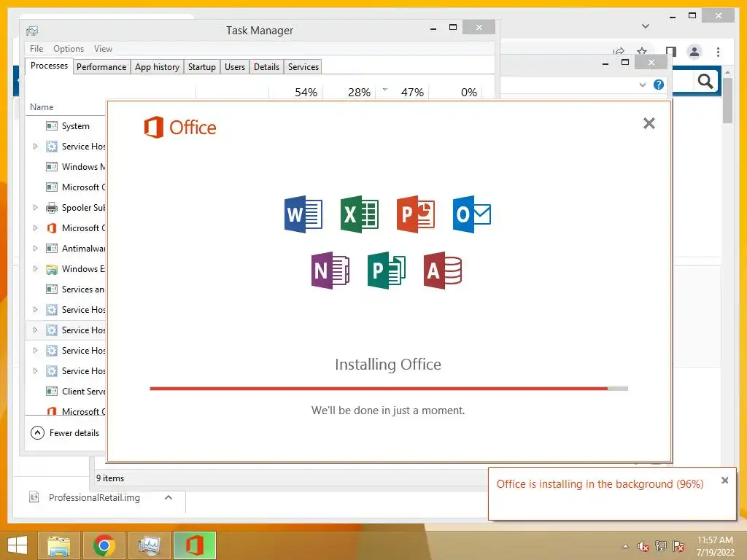Open File Explorer from the taskbar

[58, 545]
